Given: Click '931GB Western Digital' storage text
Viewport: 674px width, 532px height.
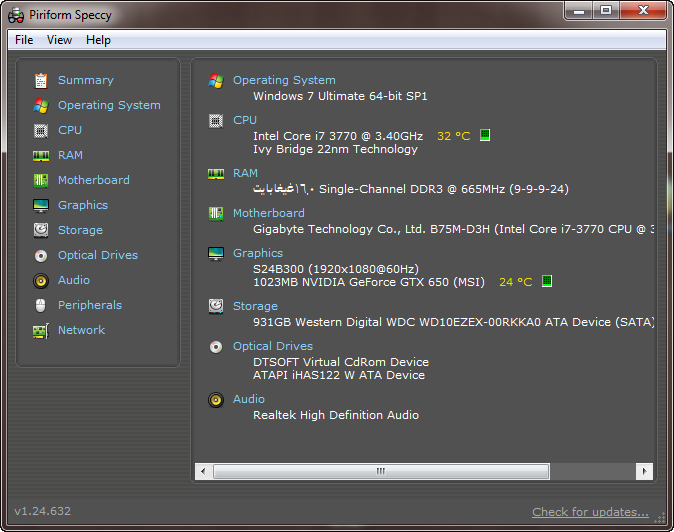Looking at the screenshot, I should point(318,322).
